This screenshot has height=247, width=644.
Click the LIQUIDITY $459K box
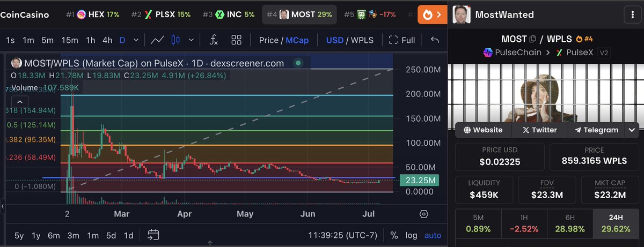(x=484, y=189)
